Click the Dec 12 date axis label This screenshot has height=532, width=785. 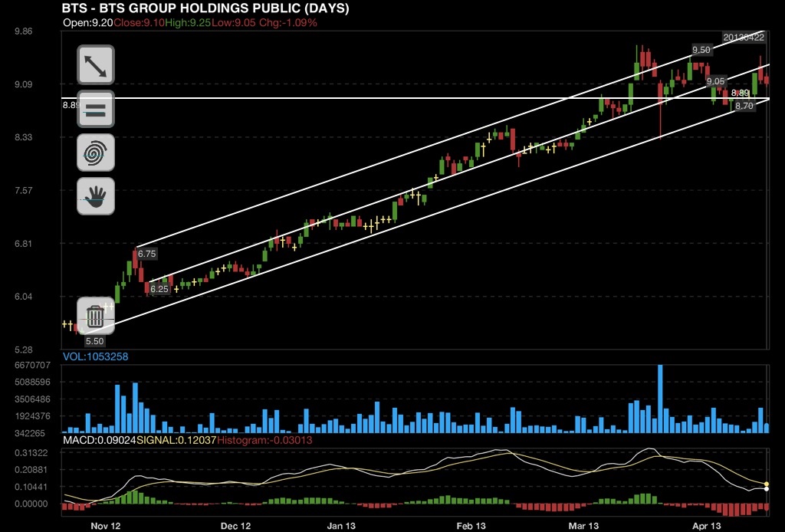[236, 526]
